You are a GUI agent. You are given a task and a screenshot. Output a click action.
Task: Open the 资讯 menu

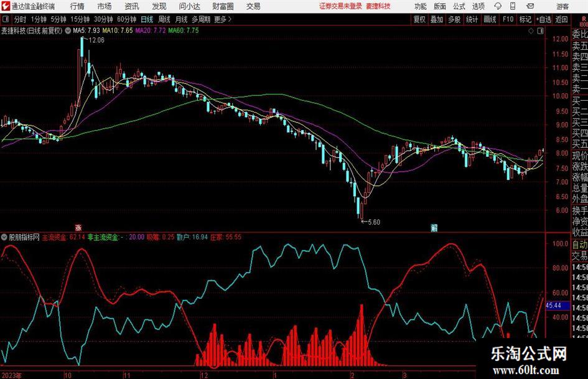click(132, 6)
